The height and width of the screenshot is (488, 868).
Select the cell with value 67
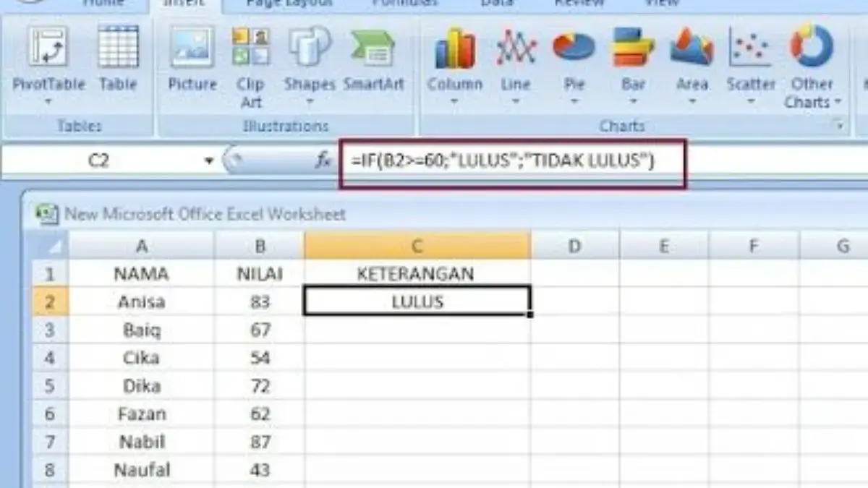point(260,330)
